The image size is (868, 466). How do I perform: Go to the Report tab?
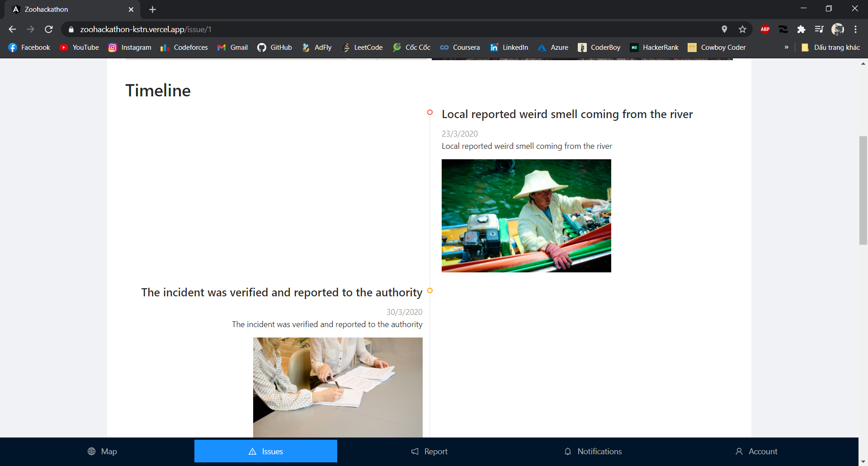[x=429, y=452]
